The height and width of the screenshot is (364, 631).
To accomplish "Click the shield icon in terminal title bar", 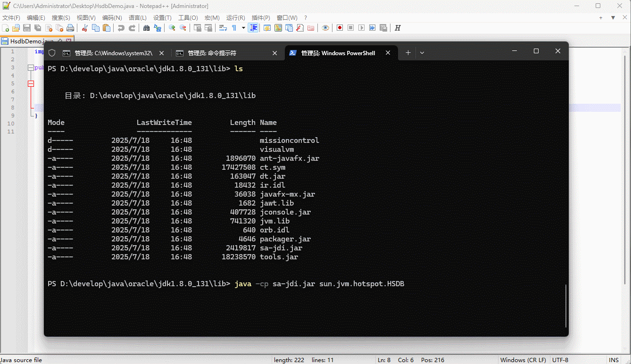I will pos(52,53).
